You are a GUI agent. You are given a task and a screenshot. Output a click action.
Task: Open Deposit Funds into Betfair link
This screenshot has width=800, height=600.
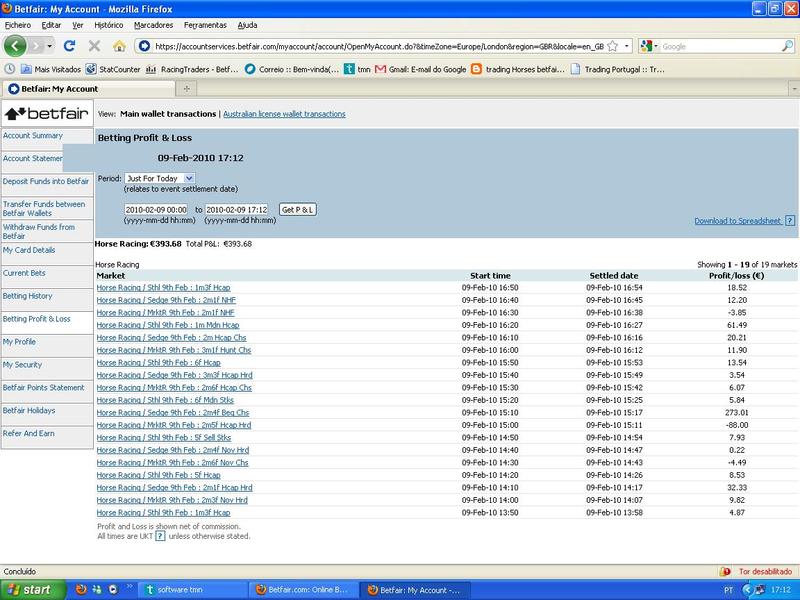tap(46, 181)
